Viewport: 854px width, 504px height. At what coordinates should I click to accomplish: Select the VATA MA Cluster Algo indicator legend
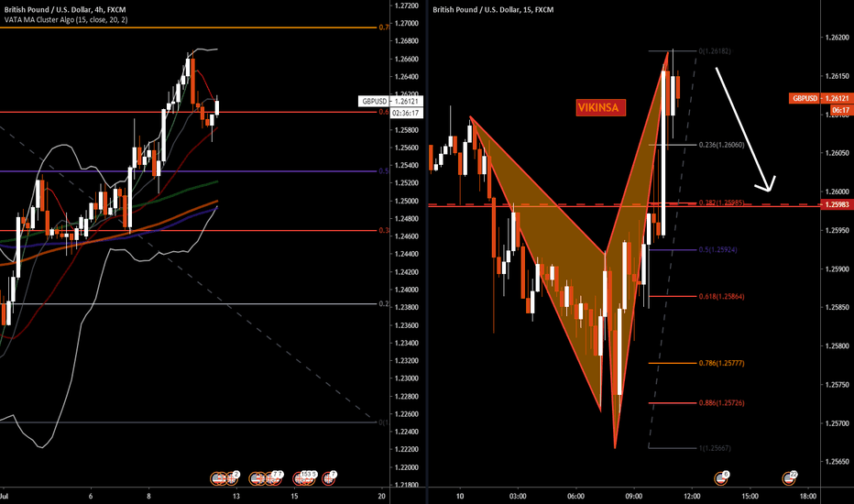point(66,19)
